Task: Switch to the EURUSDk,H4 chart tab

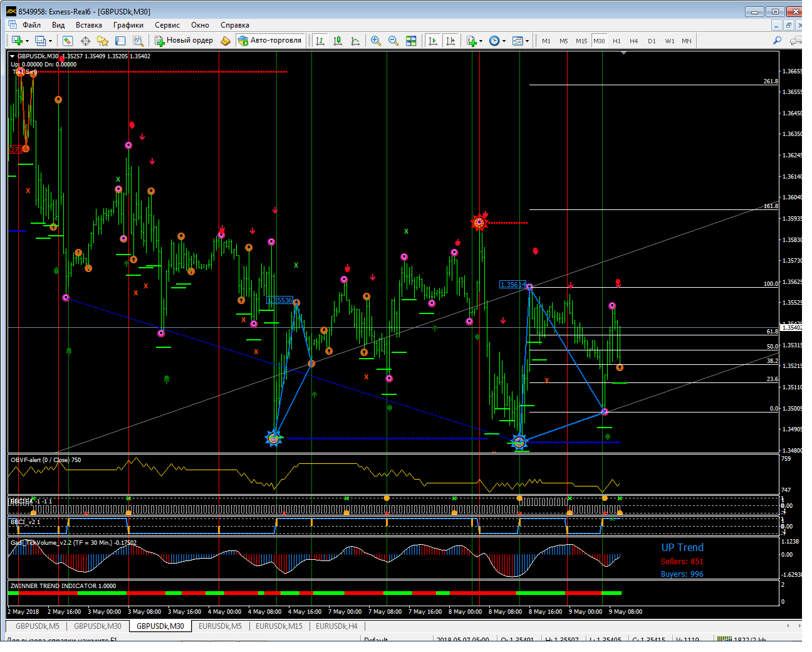Action: [336, 626]
